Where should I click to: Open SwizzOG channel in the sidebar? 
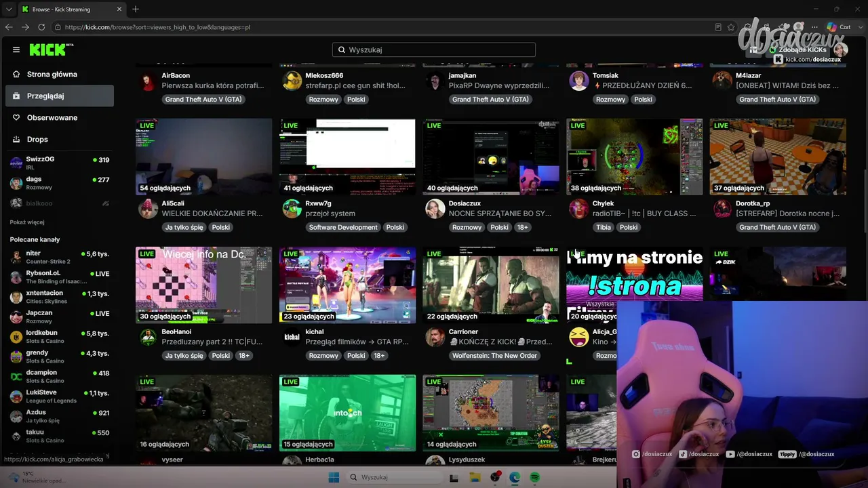[60, 163]
